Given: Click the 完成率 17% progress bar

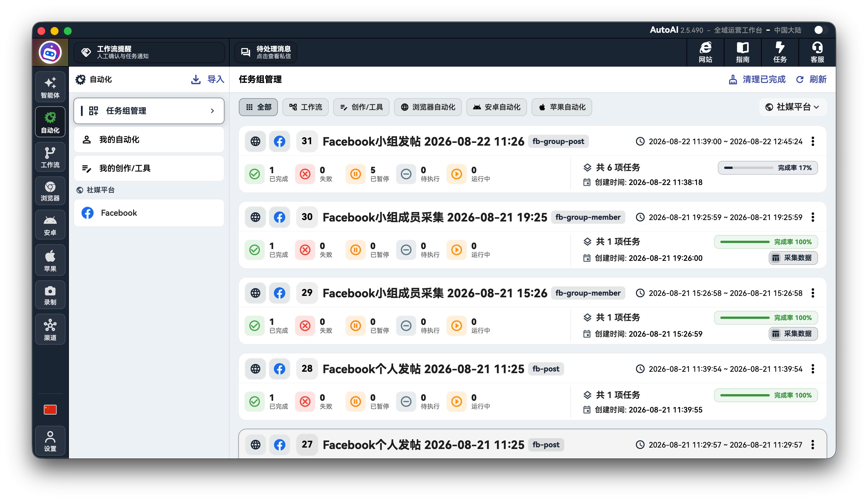Looking at the screenshot, I should click(767, 168).
